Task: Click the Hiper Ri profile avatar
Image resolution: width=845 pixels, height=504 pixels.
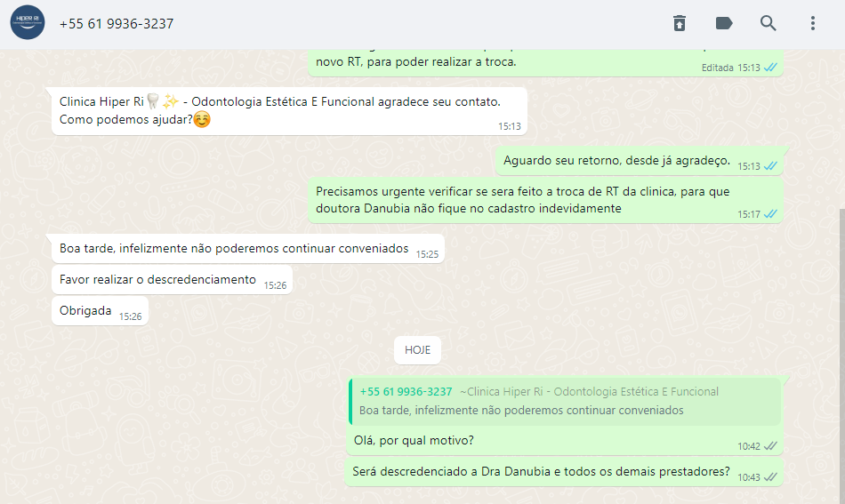Action: (28, 22)
